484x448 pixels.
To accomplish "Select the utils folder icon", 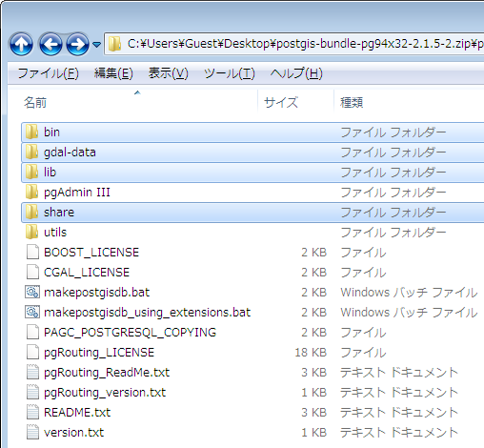I will pyautogui.click(x=31, y=233).
